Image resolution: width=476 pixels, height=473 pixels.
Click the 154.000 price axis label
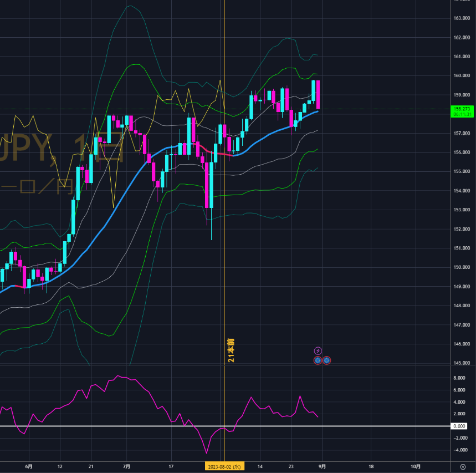(462, 191)
